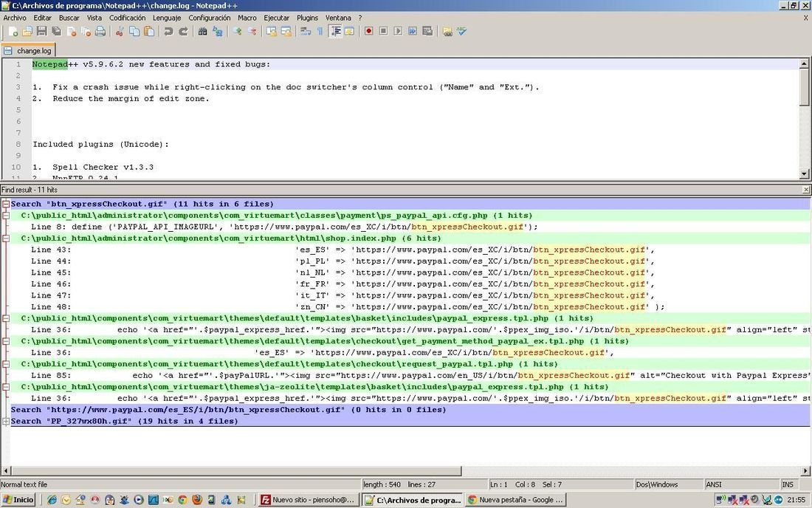Click the Save recorded macro icon

tap(427, 32)
